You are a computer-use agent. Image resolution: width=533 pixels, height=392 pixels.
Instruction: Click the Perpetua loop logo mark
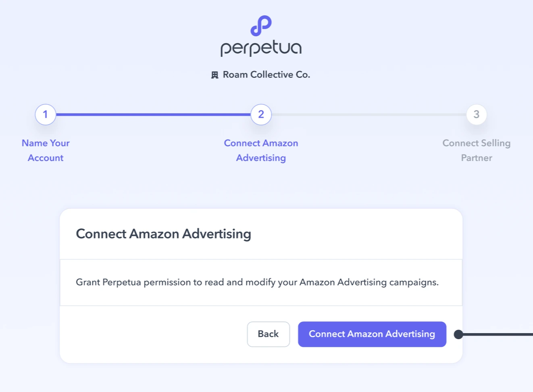261,26
